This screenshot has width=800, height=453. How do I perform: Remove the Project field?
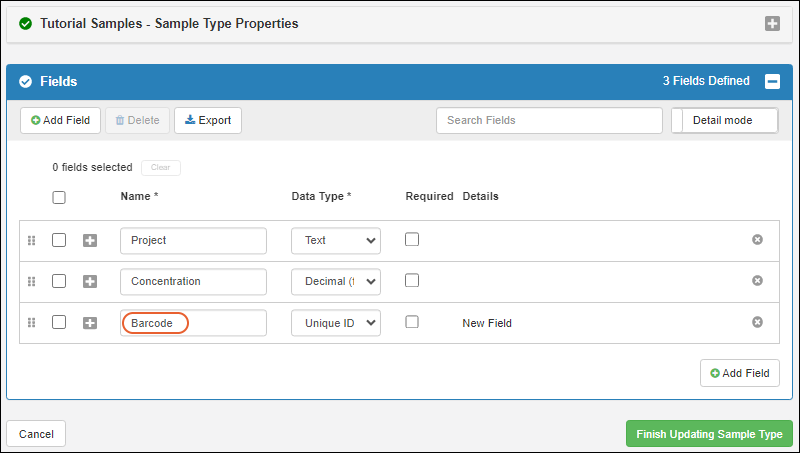point(757,240)
